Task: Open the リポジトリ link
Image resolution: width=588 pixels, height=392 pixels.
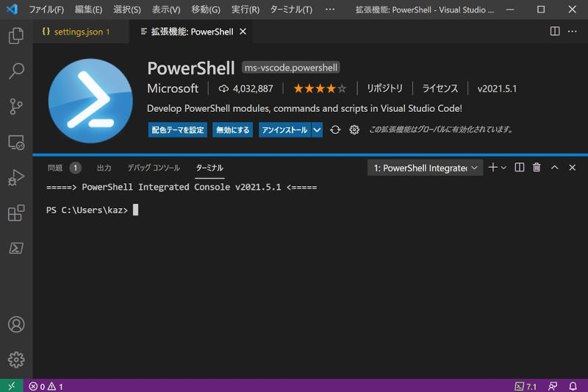Action: 384,88
